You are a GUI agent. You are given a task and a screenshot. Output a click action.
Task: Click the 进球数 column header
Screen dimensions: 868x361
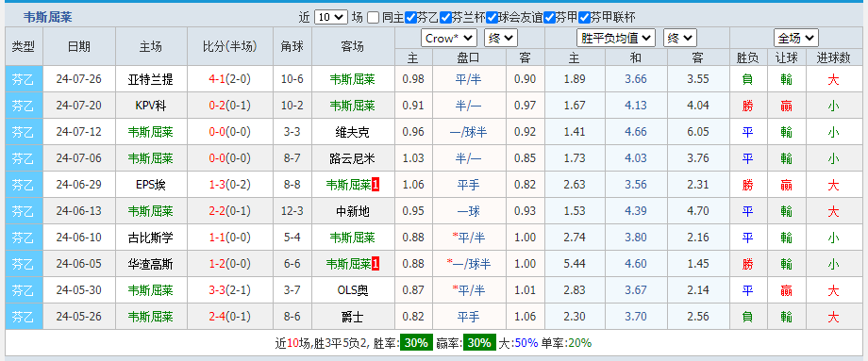(834, 57)
